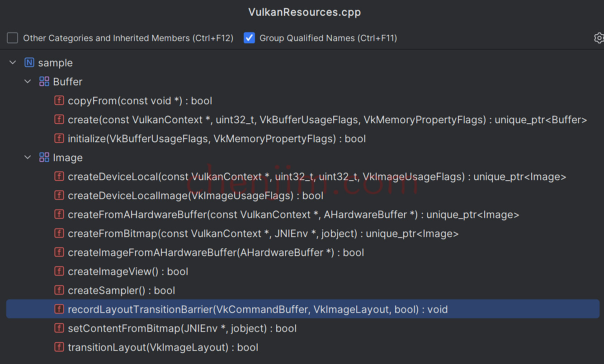604x364 pixels.
Task: Select the VulkanResources.cpp title
Action: [304, 12]
